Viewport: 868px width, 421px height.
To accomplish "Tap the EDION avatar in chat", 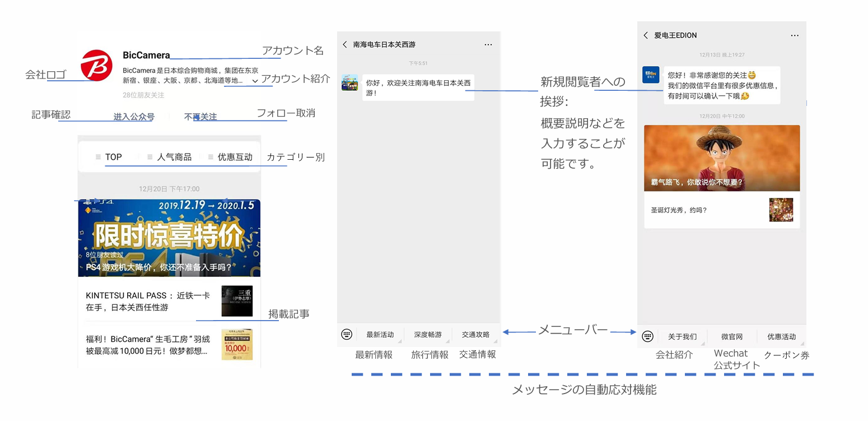I will (x=651, y=75).
